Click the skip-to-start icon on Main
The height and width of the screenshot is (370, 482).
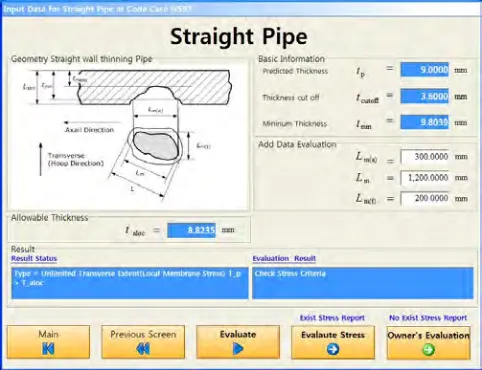(x=48, y=349)
